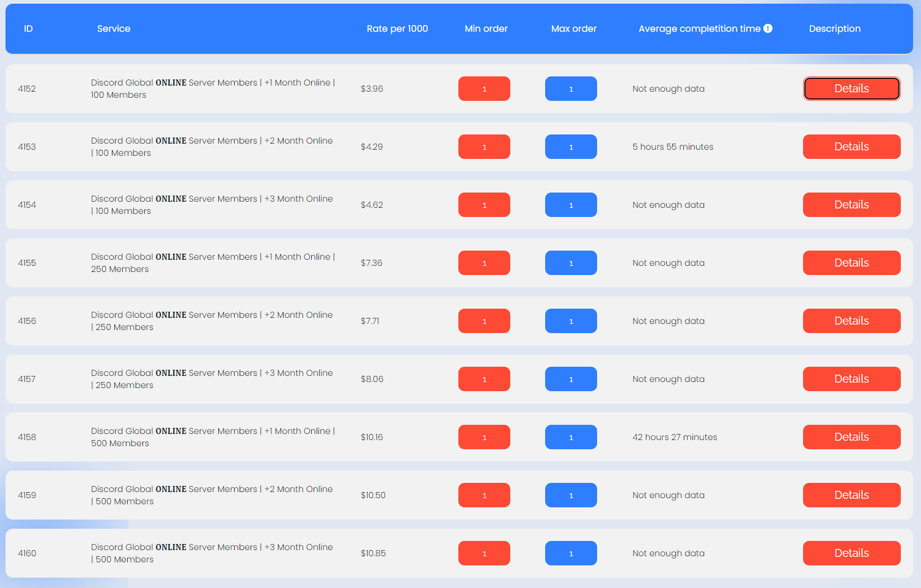Click the 5 hours 55 minutes completion time
The width and height of the screenshot is (921, 588).
pyautogui.click(x=673, y=147)
